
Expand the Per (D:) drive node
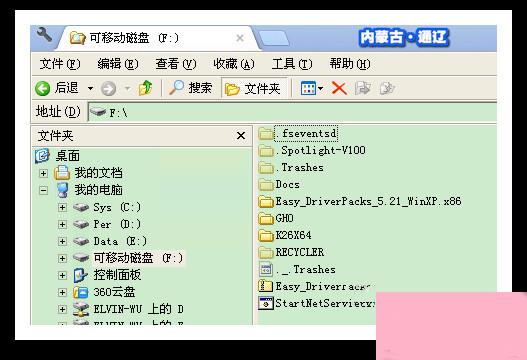pyautogui.click(x=62, y=225)
